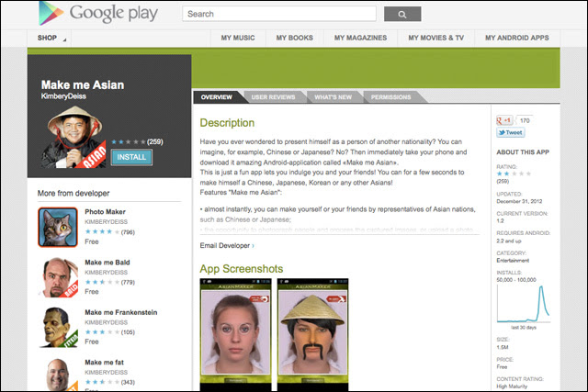Viewport: 588px width, 392px height.
Task: Click the Make me fat star rating
Action: [x=102, y=382]
